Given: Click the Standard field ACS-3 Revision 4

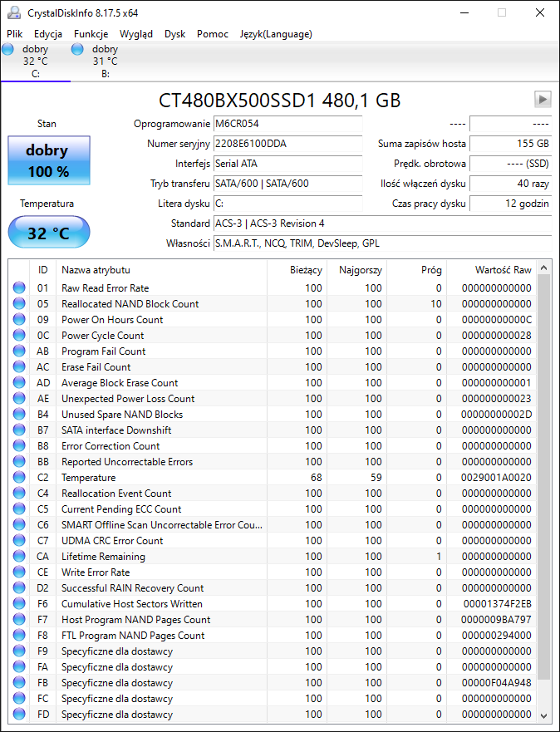Looking at the screenshot, I should coord(383,224).
